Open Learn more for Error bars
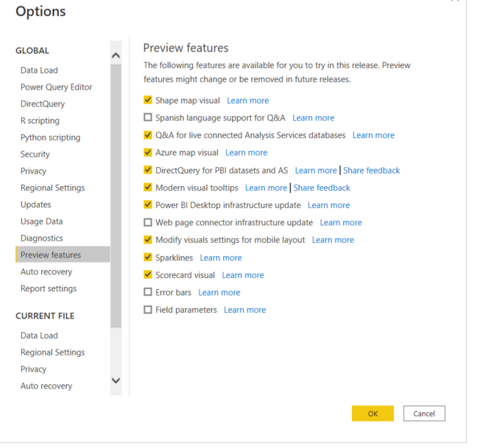Image resolution: width=503 pixels, height=448 pixels. pyautogui.click(x=219, y=293)
